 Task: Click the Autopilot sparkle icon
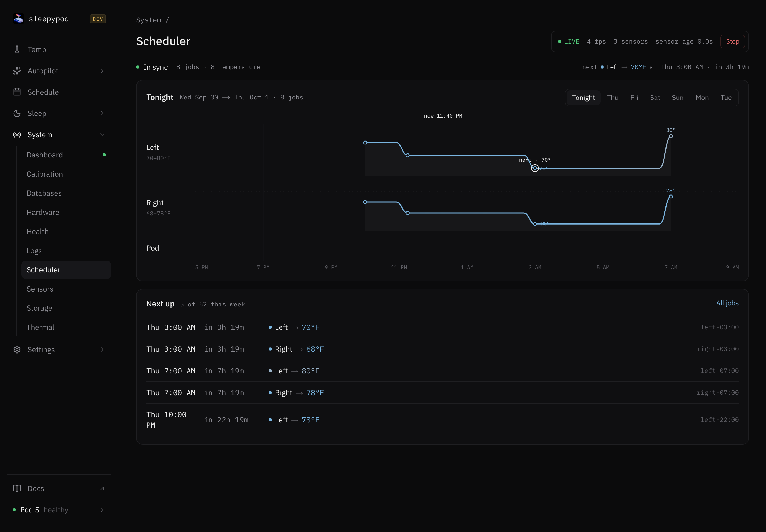[x=17, y=71]
